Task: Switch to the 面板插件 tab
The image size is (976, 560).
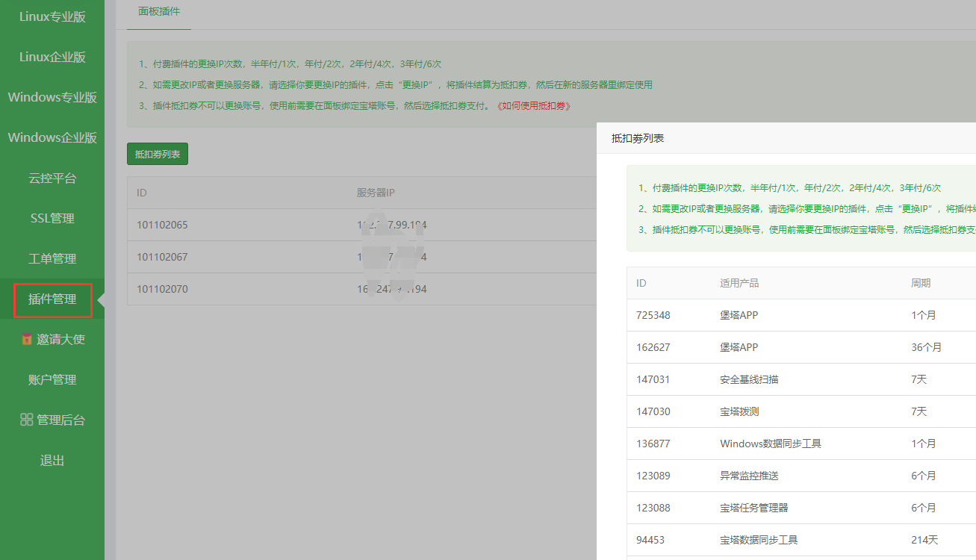Action: [x=159, y=11]
